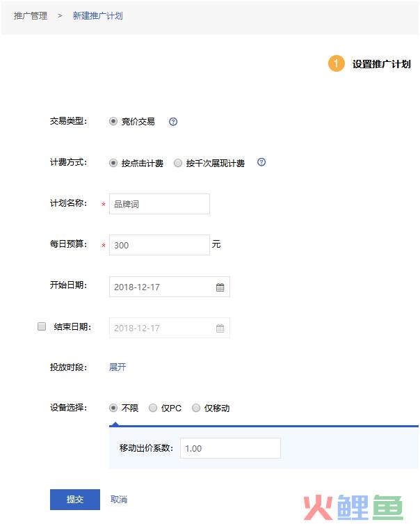Choose 仅PC device option
The height and width of the screenshot is (524, 420).
click(x=152, y=408)
